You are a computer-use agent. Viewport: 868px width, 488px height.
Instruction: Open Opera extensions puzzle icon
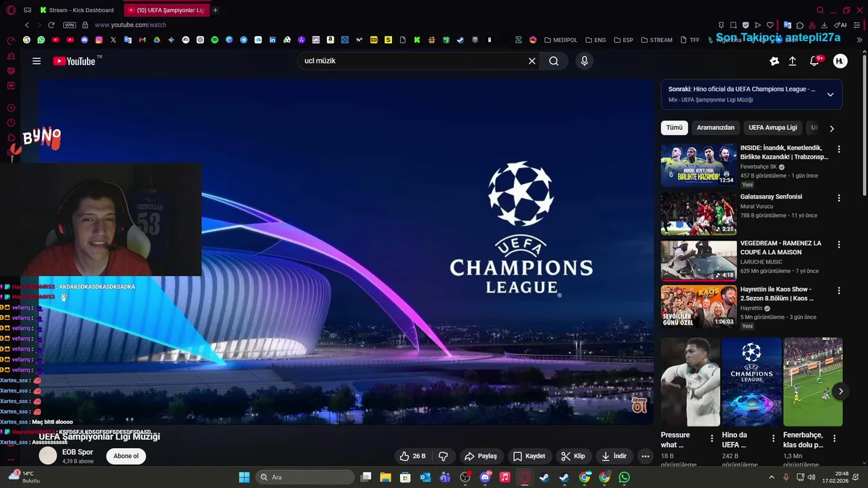[x=800, y=25]
